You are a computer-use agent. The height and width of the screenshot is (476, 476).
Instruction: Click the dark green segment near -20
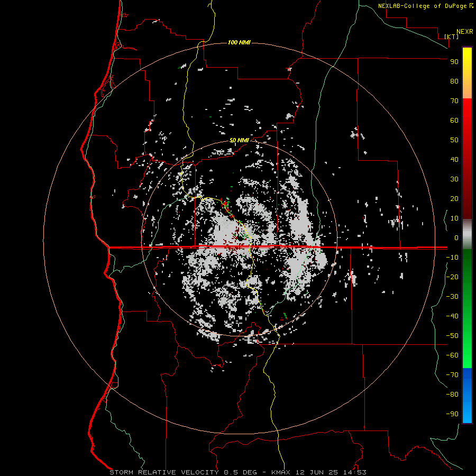pyautogui.click(x=467, y=277)
